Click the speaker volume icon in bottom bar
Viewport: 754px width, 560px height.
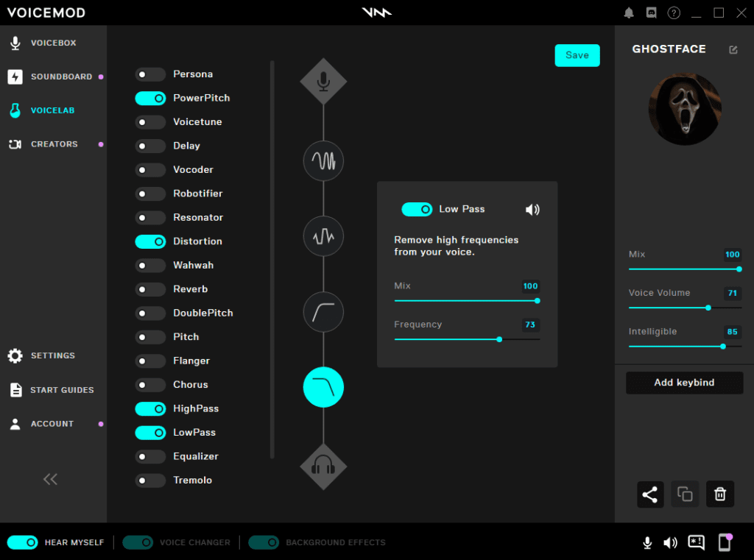[x=670, y=542]
